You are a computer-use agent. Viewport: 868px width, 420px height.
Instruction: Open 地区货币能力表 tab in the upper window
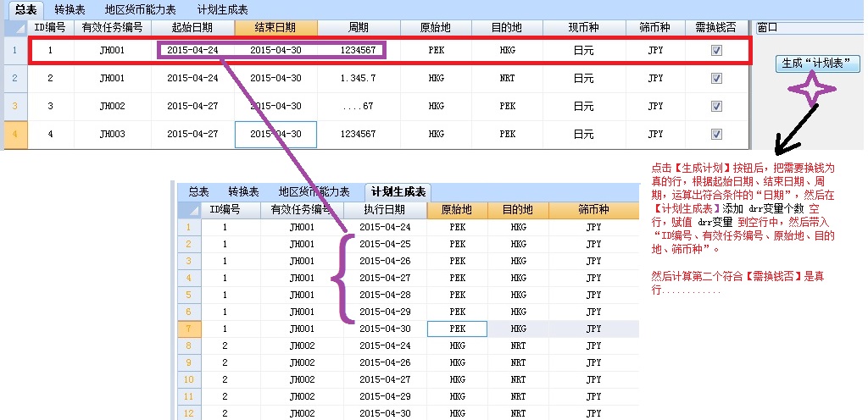141,9
